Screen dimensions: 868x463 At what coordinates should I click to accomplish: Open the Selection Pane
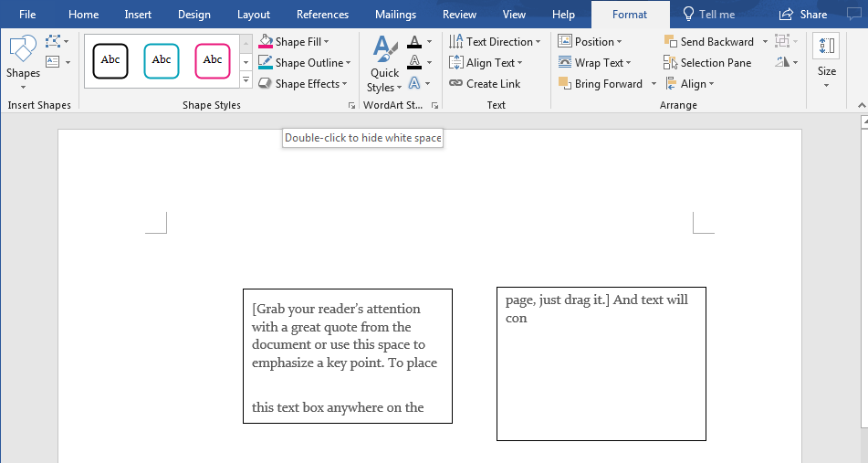707,63
